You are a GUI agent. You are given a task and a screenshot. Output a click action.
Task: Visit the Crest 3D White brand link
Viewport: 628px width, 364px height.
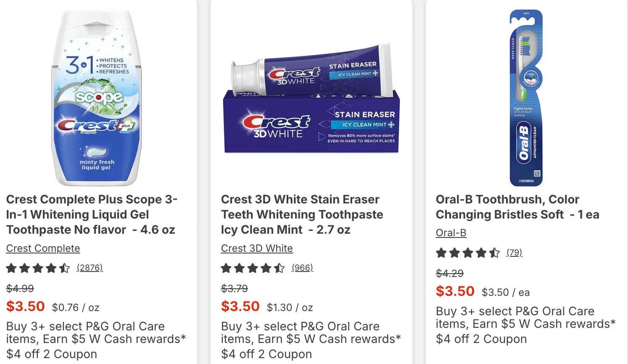(257, 248)
